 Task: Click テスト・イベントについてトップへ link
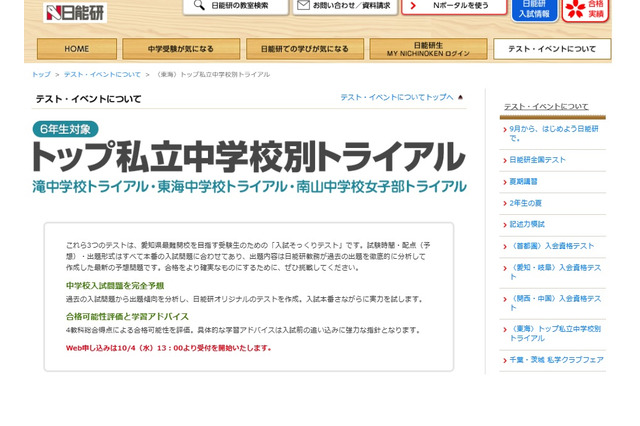point(397,97)
